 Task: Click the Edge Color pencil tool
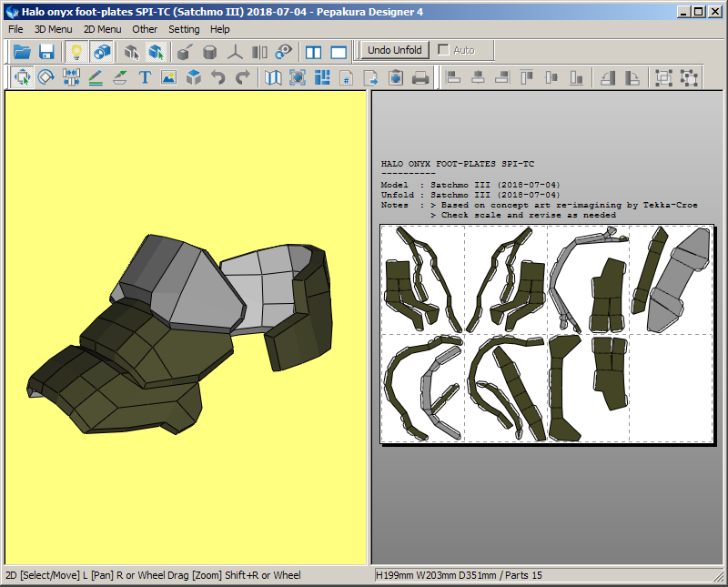(95, 78)
